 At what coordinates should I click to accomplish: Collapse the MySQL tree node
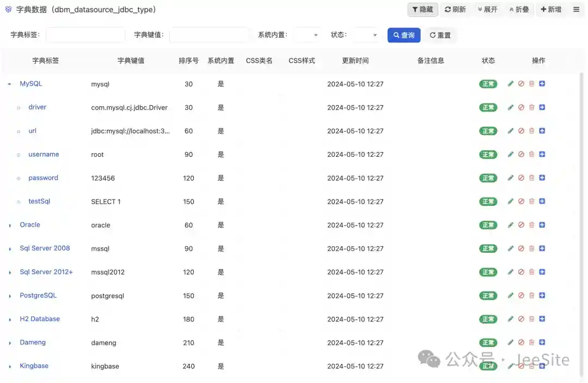(x=10, y=84)
